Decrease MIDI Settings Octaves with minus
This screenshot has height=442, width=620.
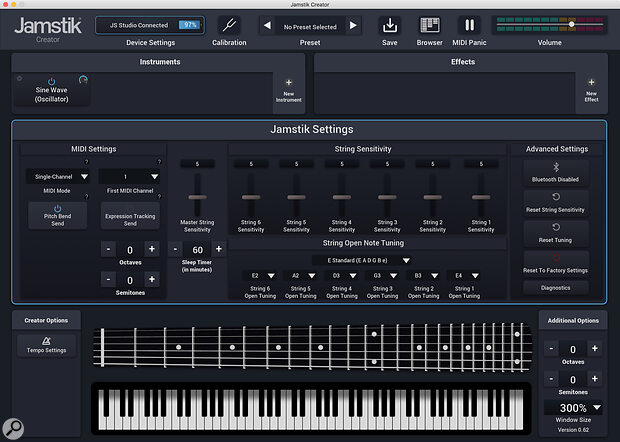tap(108, 249)
